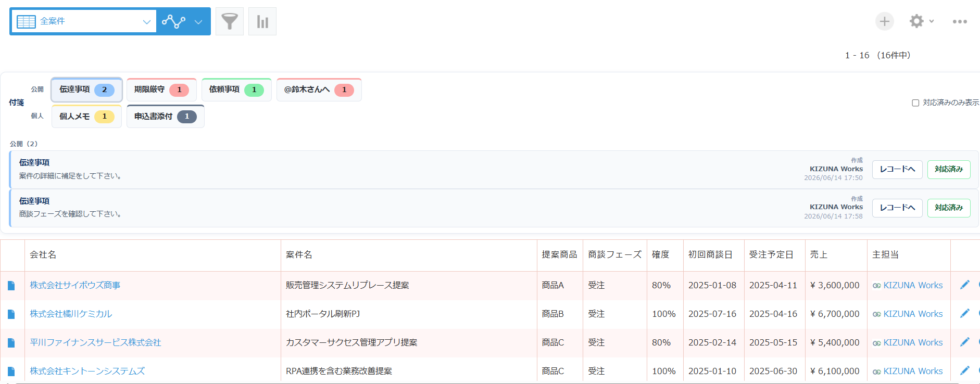Open 平川ファイナンスサービス株式会社 link
This screenshot has width=980, height=384.
point(95,343)
